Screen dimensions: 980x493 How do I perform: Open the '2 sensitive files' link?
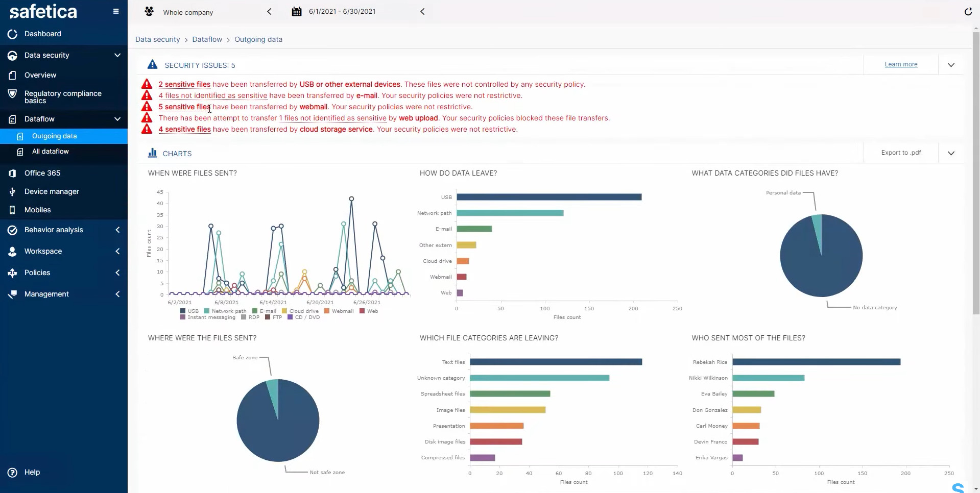[184, 84]
